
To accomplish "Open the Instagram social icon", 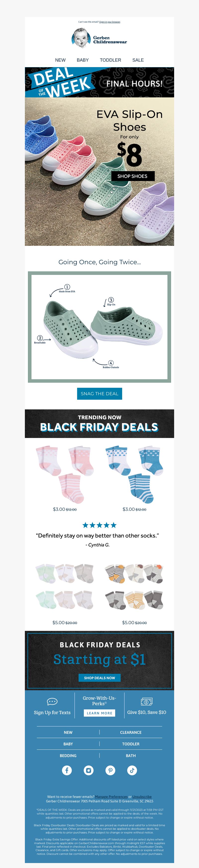I will (x=89, y=770).
